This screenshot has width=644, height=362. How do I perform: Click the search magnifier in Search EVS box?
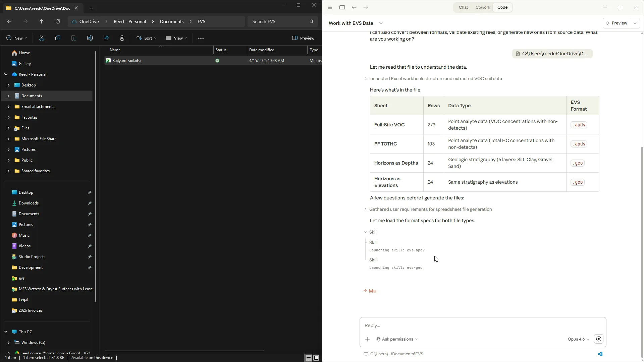312,21
